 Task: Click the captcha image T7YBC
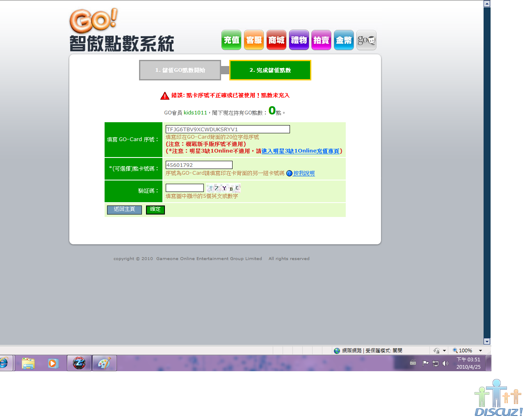223,188
